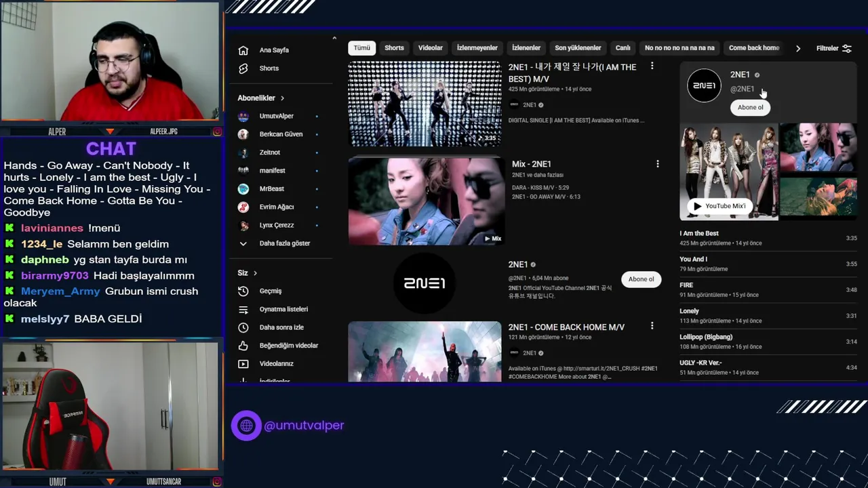The width and height of the screenshot is (868, 488).
Task: Open UmutvAlper channel avatar in subscriptions
Action: (243, 116)
